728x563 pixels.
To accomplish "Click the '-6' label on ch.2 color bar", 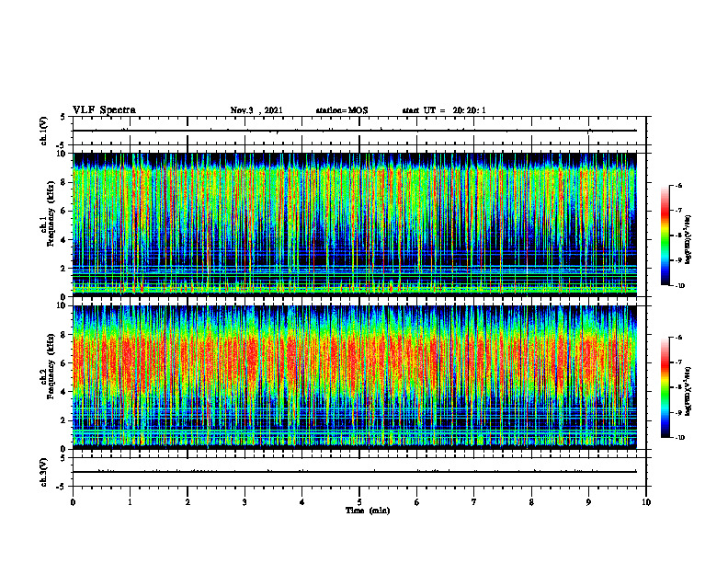I will (x=678, y=338).
